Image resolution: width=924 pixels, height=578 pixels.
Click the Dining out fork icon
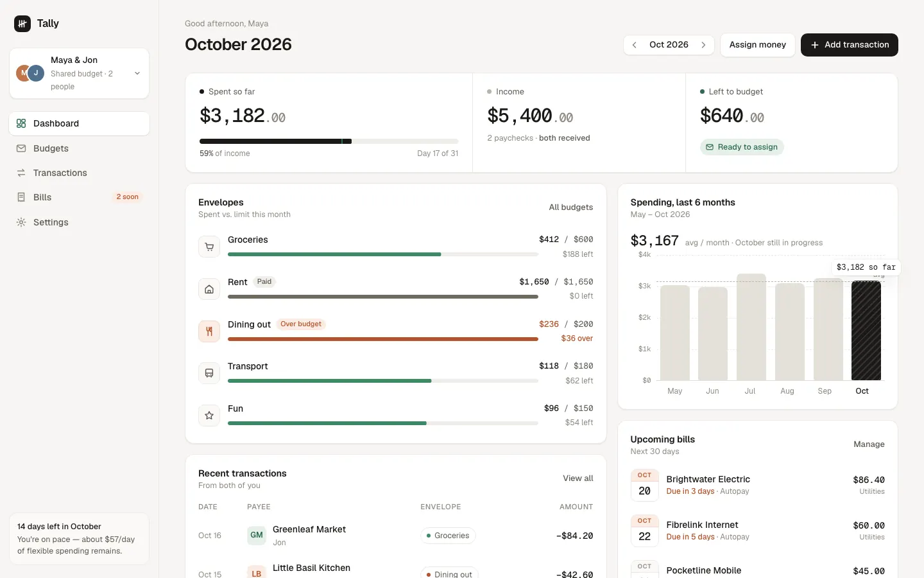pyautogui.click(x=209, y=331)
